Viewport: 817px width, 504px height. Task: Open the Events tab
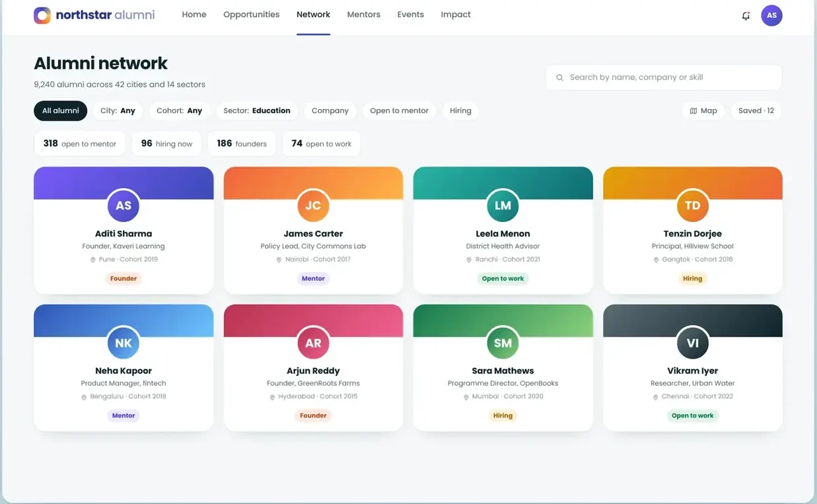click(411, 15)
